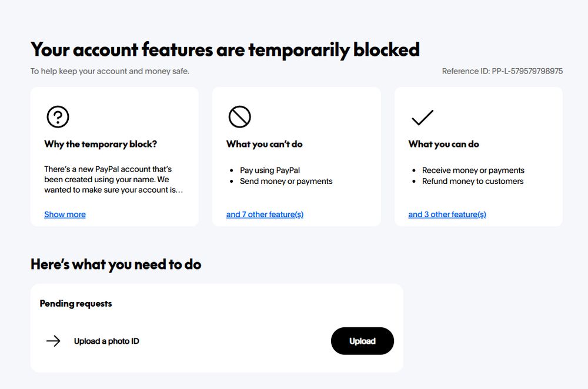Click the Receive money or payments item
The height and width of the screenshot is (389, 588).
pos(473,170)
